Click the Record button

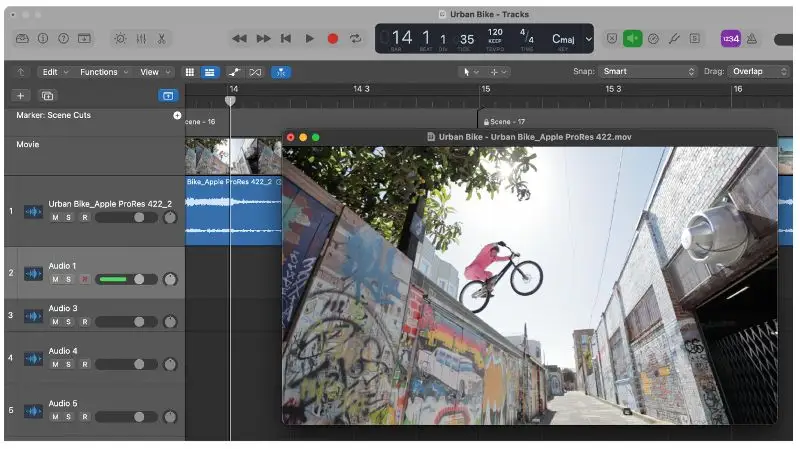click(333, 39)
